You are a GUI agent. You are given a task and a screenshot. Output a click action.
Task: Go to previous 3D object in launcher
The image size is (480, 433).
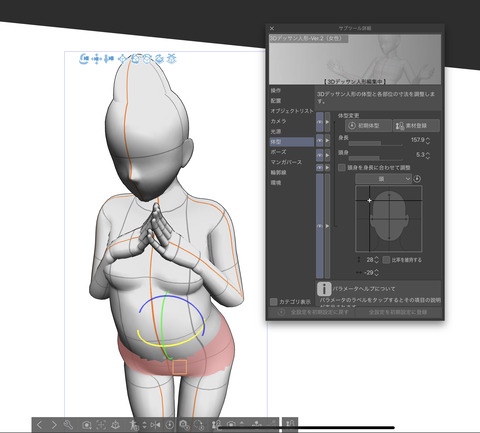click(x=40, y=425)
